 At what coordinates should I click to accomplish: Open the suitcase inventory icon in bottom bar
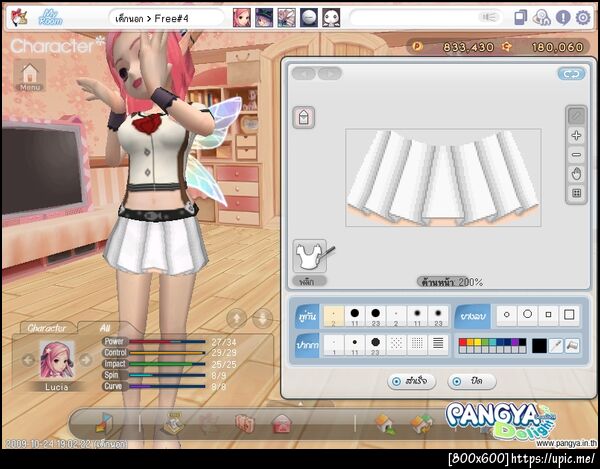245,423
